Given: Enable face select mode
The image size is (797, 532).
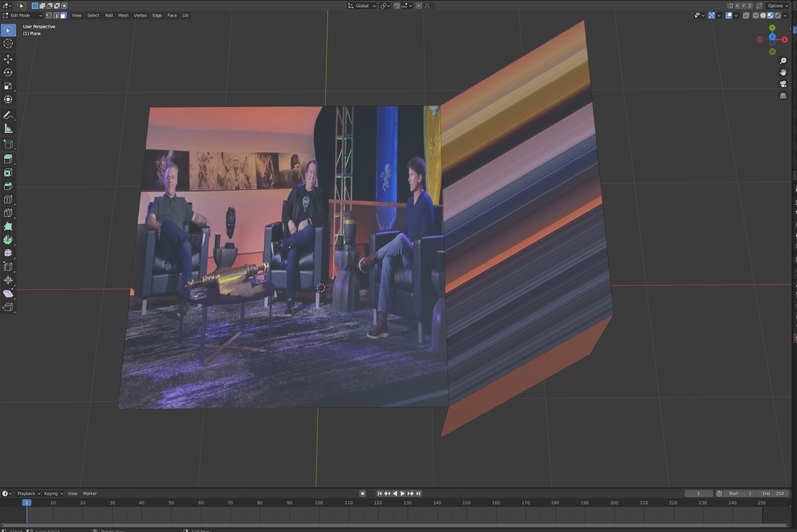Looking at the screenshot, I should coord(64,15).
